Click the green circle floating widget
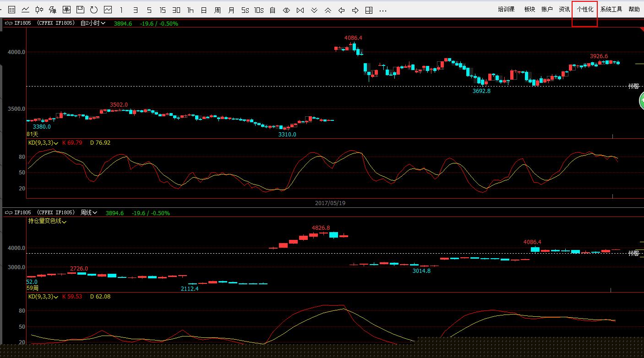Screen dimensions: 644x358 coord(641,101)
